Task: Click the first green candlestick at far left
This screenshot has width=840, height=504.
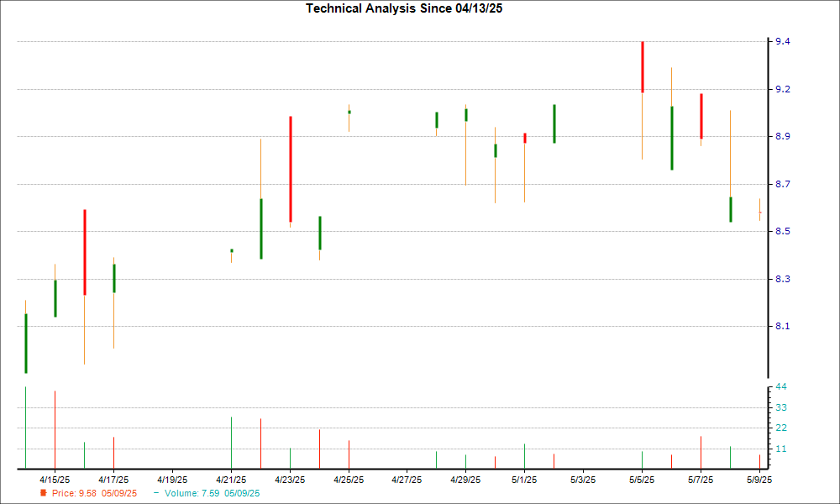Action: click(26, 343)
